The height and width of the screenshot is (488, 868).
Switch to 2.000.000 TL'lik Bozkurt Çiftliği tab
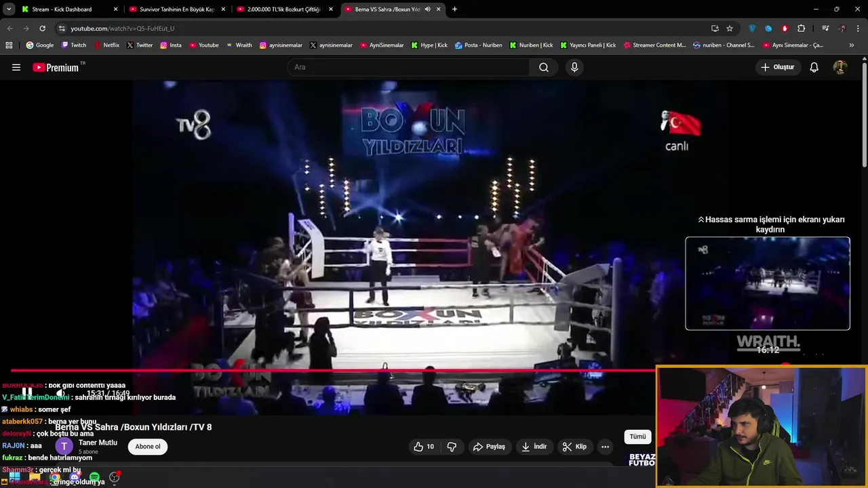(283, 9)
